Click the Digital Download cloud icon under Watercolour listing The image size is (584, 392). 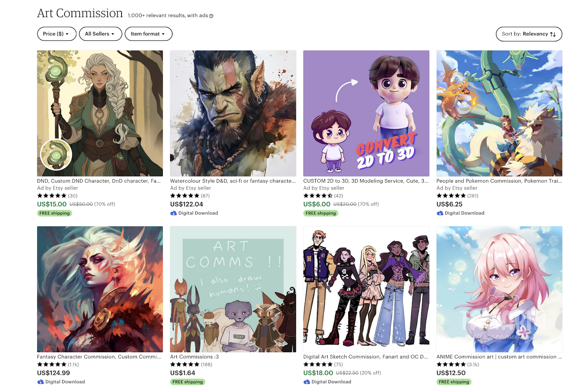(173, 213)
